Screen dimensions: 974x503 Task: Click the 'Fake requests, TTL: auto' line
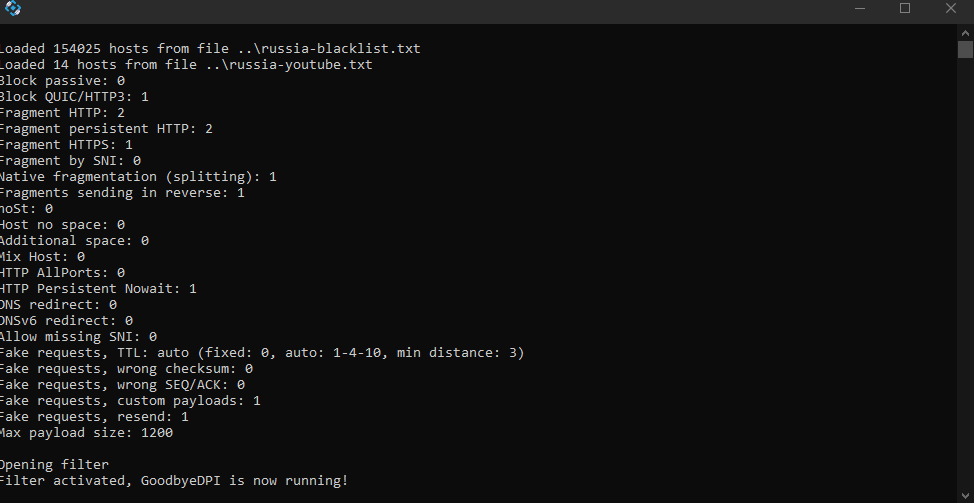tap(262, 353)
